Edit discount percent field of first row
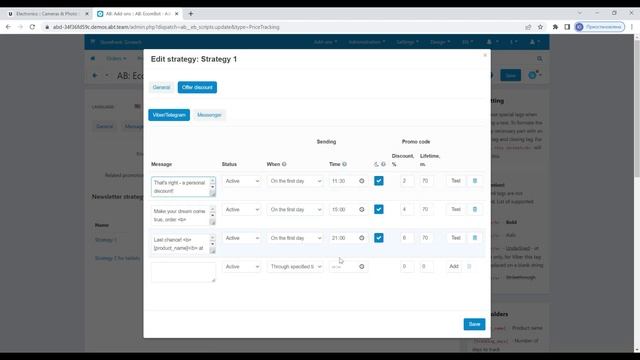Screen dimensions: 640x360 click(407, 181)
